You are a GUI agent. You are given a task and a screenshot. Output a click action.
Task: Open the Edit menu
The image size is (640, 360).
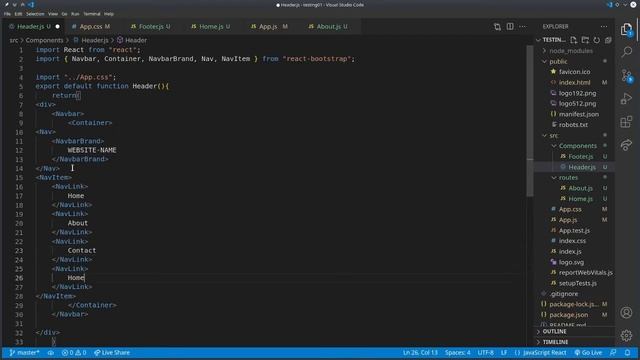pyautogui.click(x=18, y=14)
